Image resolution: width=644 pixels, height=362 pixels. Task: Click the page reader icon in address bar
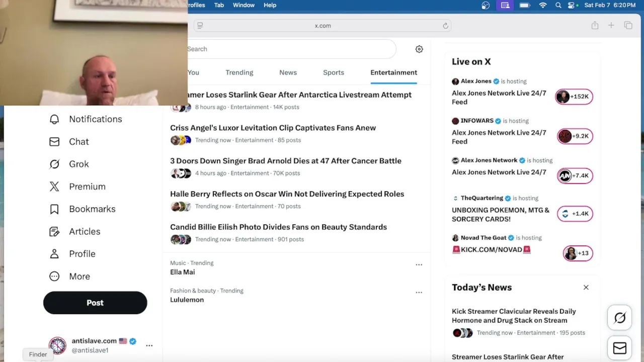(200, 26)
